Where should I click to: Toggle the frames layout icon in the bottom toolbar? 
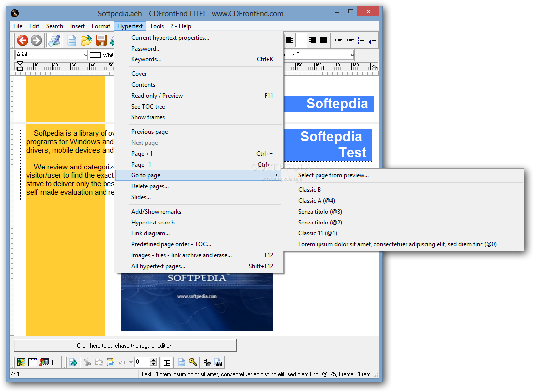pos(167,363)
